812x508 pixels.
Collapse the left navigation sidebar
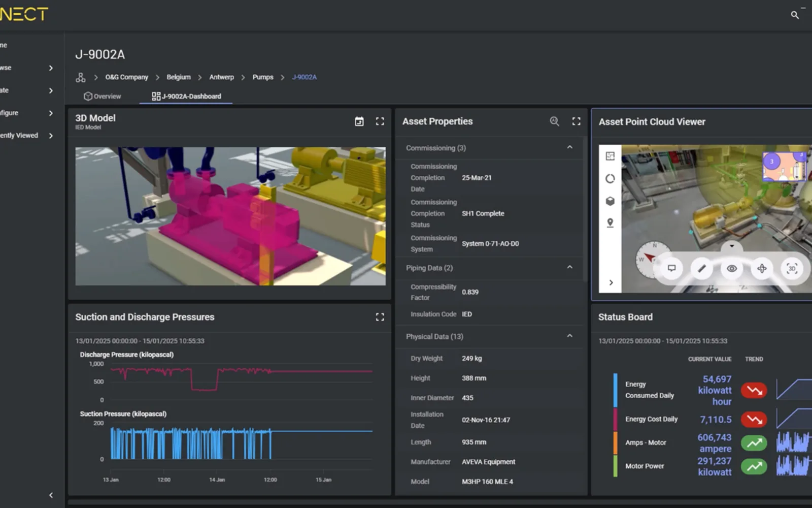point(51,495)
